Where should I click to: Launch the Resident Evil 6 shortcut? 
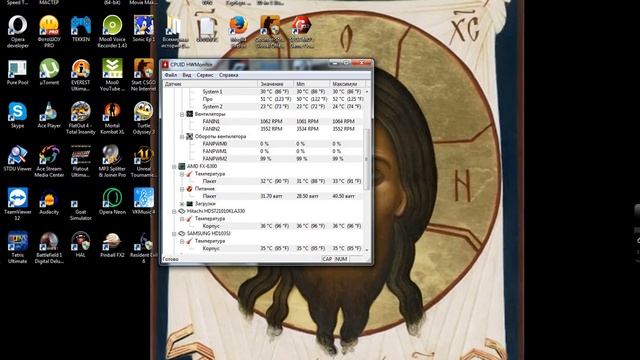[x=144, y=247]
